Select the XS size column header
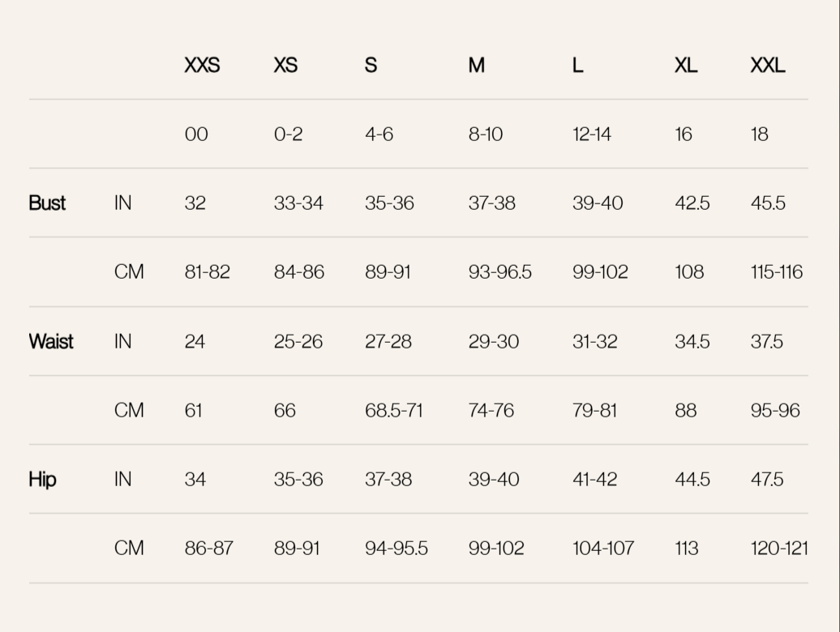Screen dimensions: 840x632 click(x=285, y=66)
